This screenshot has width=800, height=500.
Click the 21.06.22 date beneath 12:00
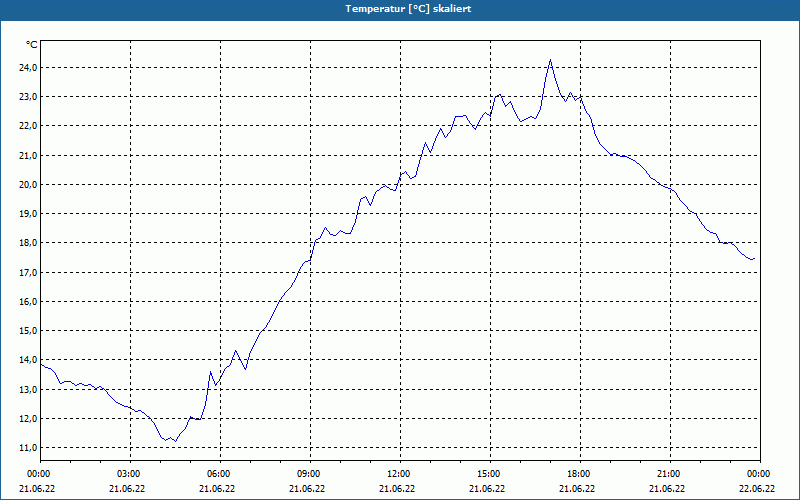tap(397, 489)
